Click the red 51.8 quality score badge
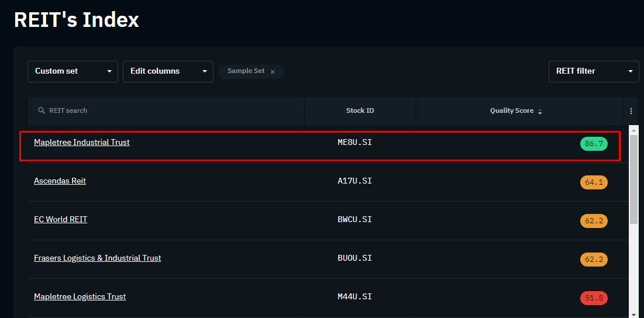Screen dimensions: 644x318 click(x=594, y=298)
